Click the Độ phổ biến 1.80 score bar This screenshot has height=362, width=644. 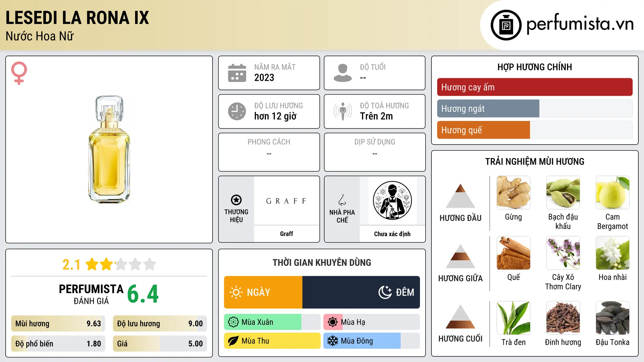pyautogui.click(x=58, y=344)
